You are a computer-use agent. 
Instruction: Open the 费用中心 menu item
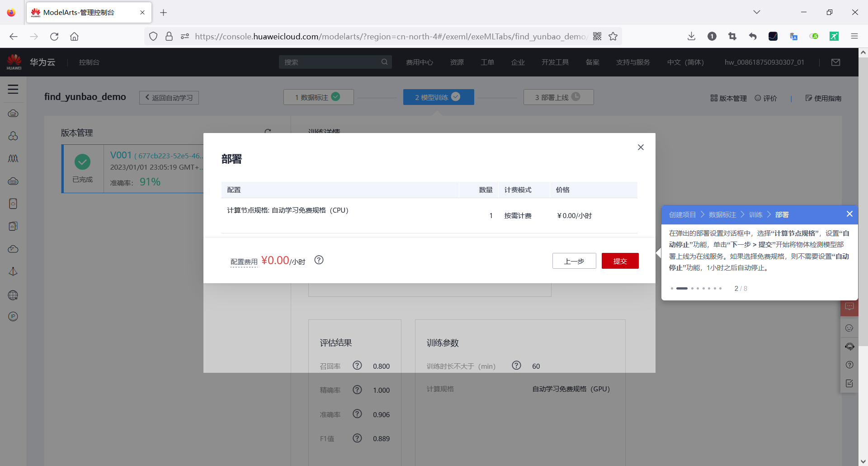pyautogui.click(x=419, y=62)
